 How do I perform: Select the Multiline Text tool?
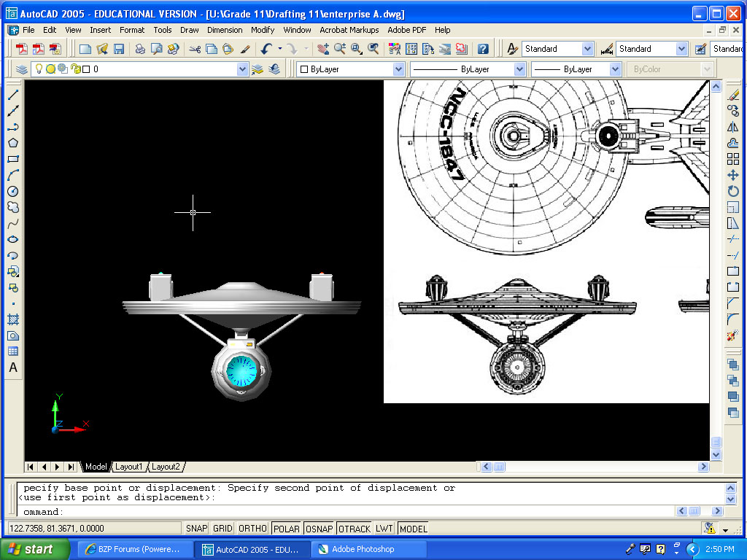[x=13, y=367]
